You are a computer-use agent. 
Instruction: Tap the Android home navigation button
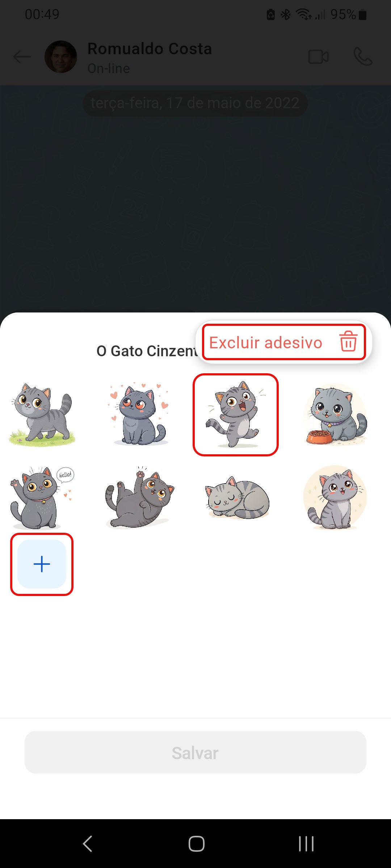(196, 844)
